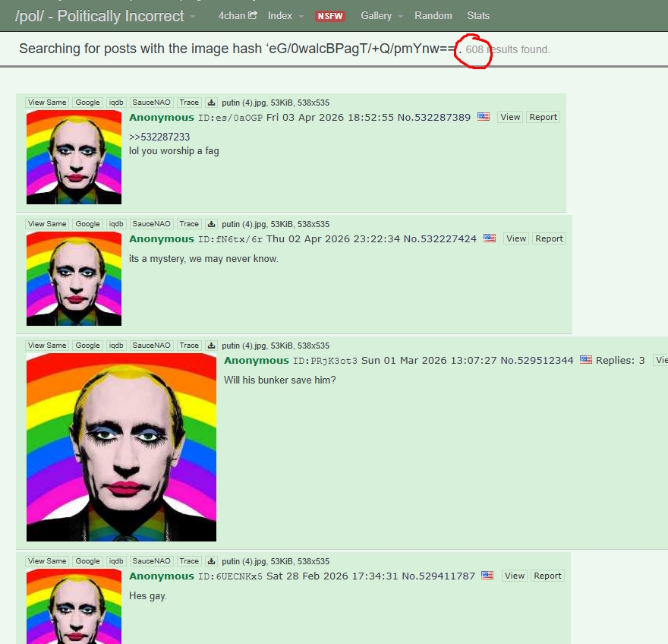Click SauceNAO on post No.529512344

(151, 346)
